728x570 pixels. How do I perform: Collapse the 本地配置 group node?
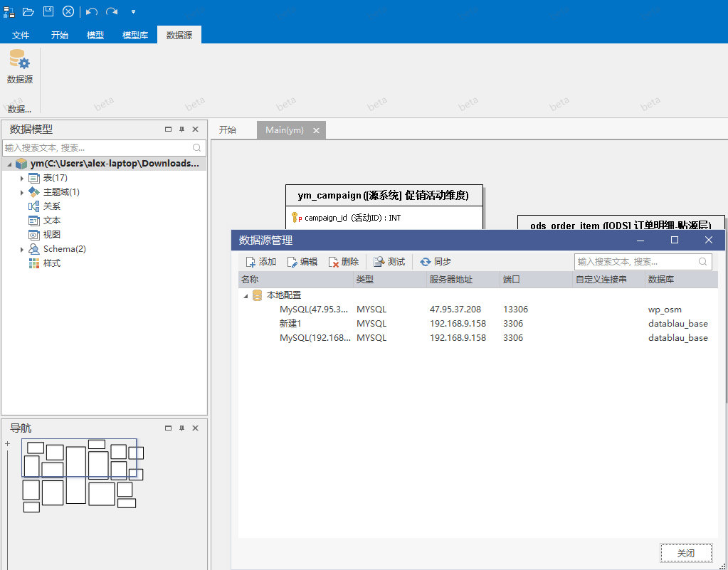click(246, 296)
